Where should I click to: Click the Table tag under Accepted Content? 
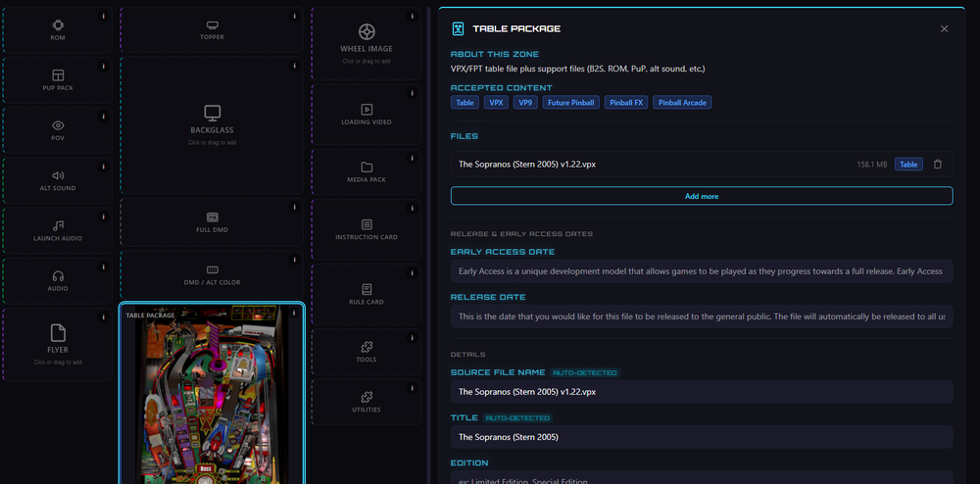pos(465,103)
